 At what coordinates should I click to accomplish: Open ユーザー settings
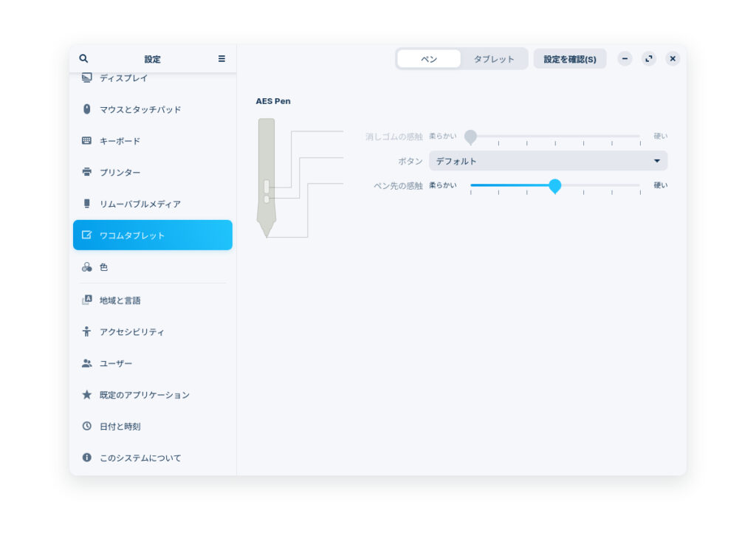152,363
